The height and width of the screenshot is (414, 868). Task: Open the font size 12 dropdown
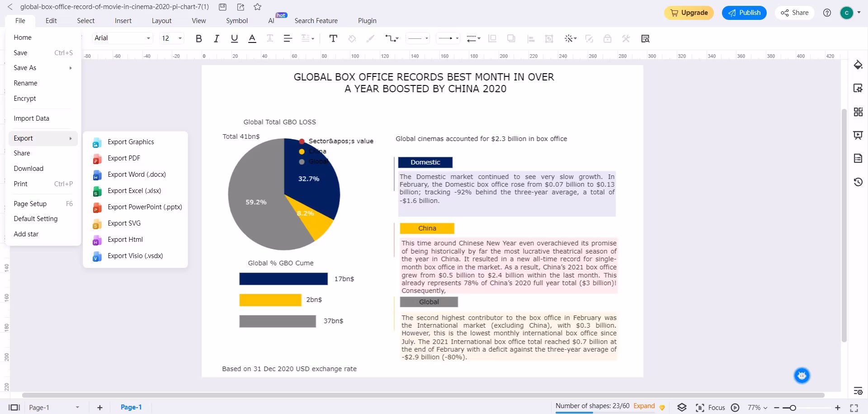click(x=172, y=38)
